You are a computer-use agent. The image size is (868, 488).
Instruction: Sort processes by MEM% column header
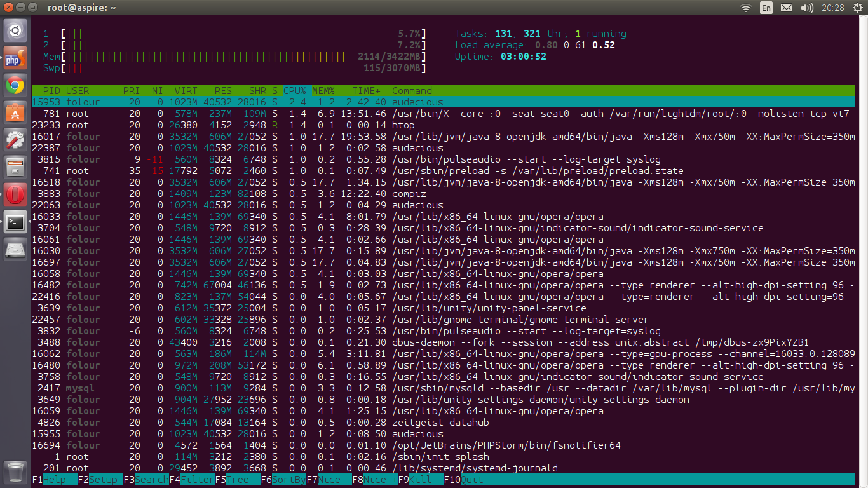click(323, 91)
